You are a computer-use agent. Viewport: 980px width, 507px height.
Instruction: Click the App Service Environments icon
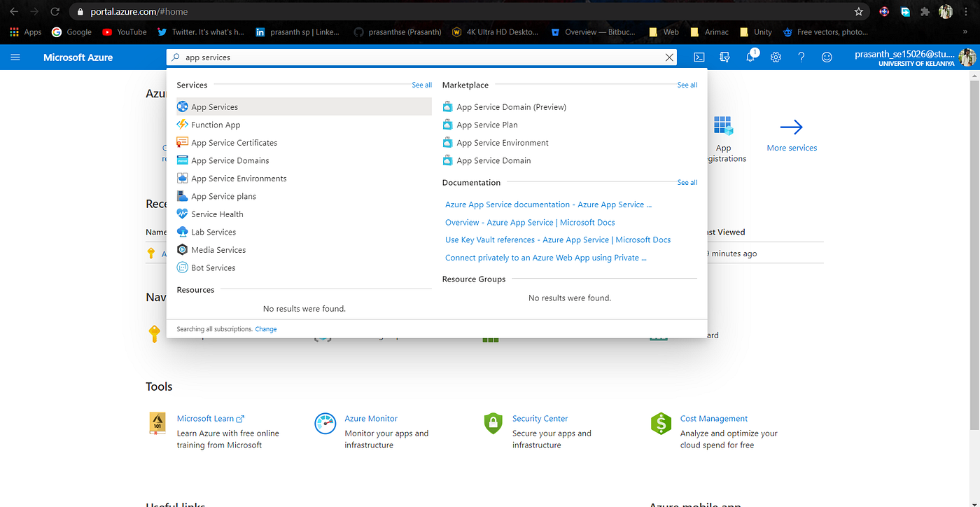[x=182, y=178]
